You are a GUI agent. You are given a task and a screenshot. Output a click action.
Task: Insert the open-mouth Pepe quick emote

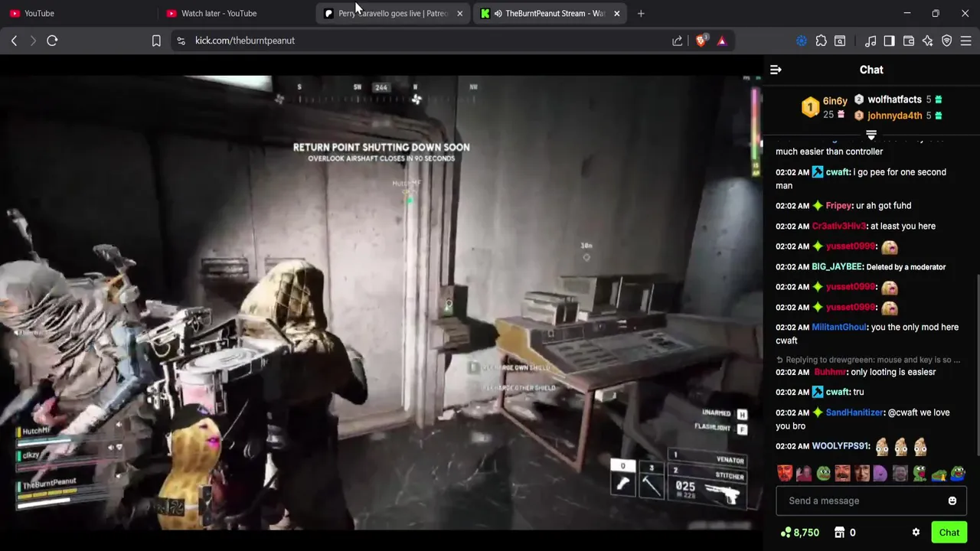[920, 474]
